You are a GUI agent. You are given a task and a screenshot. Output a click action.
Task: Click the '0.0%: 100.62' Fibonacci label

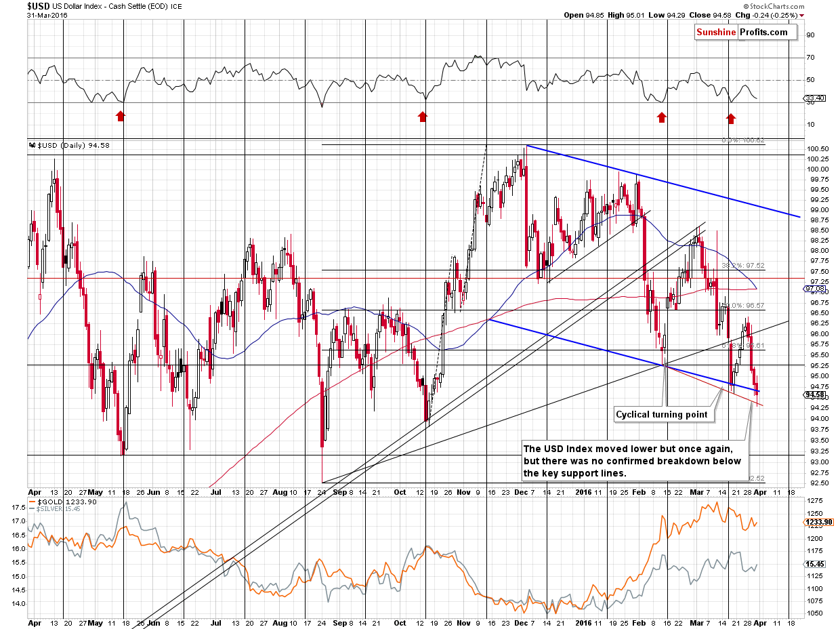(743, 140)
